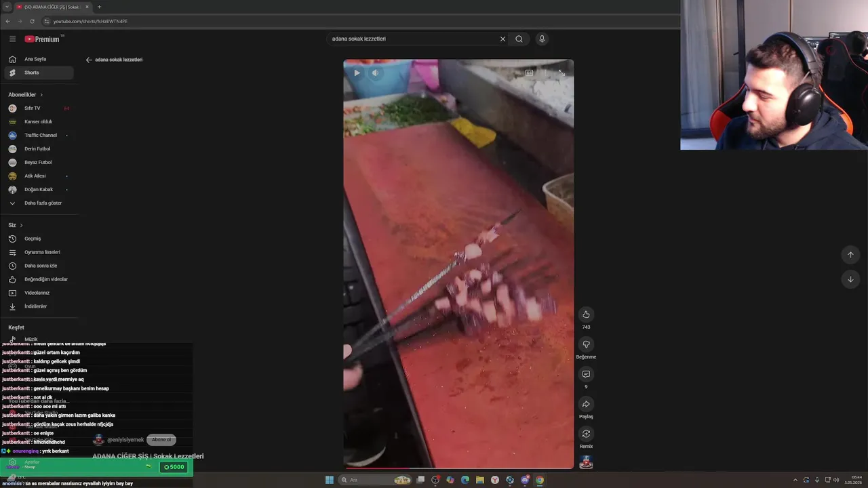Like the Short with thumbs up
The image size is (868, 488).
586,314
